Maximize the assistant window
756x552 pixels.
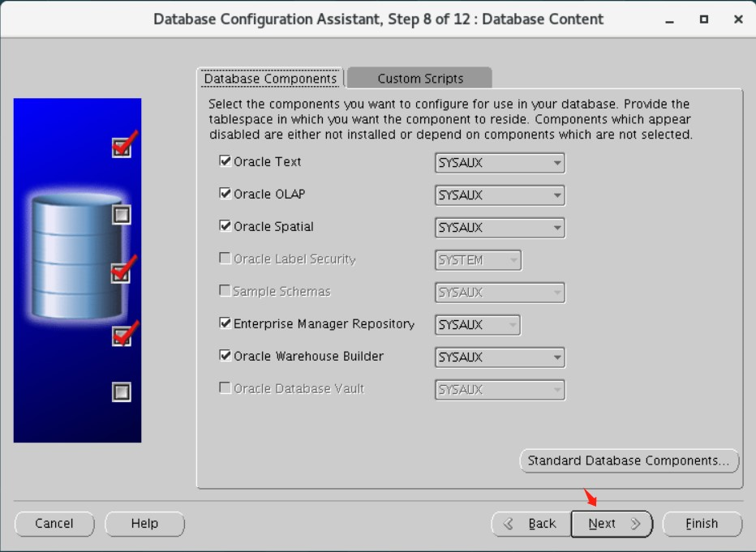[x=704, y=19]
